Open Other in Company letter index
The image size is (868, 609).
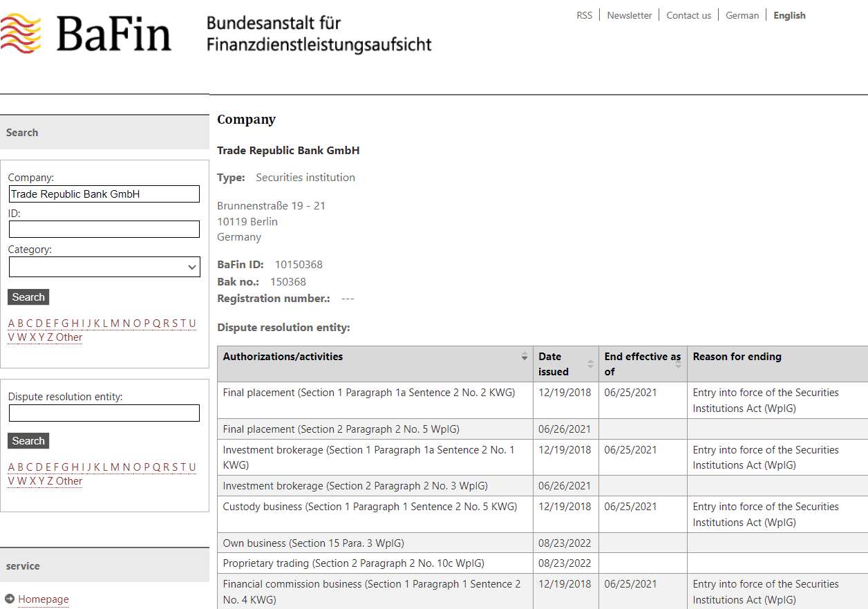[x=69, y=337]
